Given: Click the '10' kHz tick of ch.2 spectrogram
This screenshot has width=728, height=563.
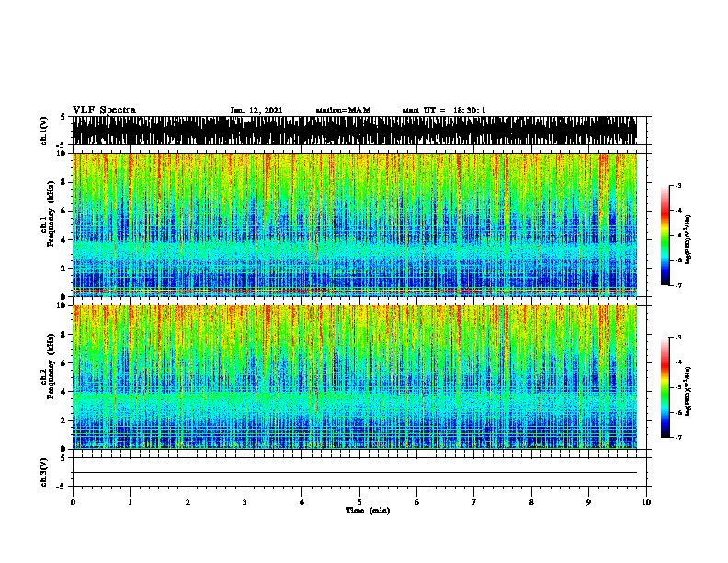Looking at the screenshot, I should pos(62,305).
